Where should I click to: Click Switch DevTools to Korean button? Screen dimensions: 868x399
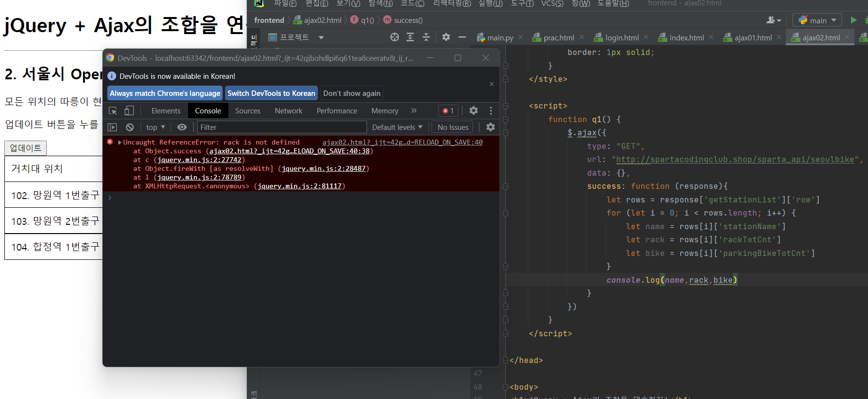point(271,93)
